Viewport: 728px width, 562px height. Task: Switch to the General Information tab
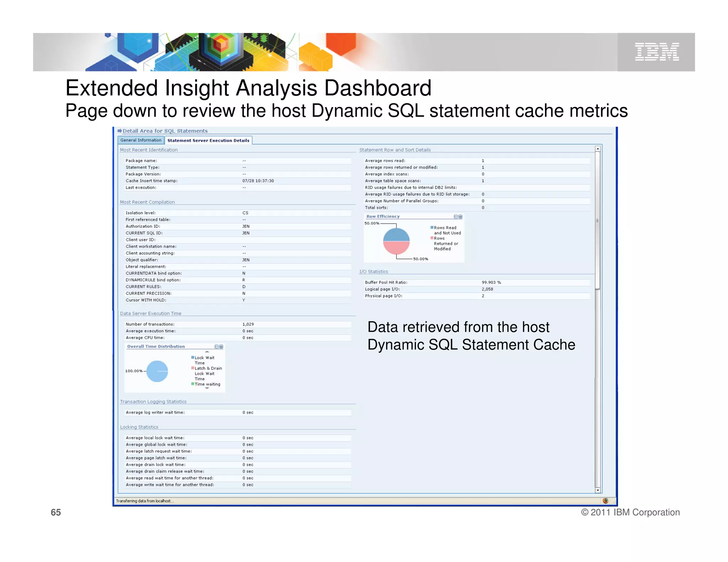pos(141,140)
